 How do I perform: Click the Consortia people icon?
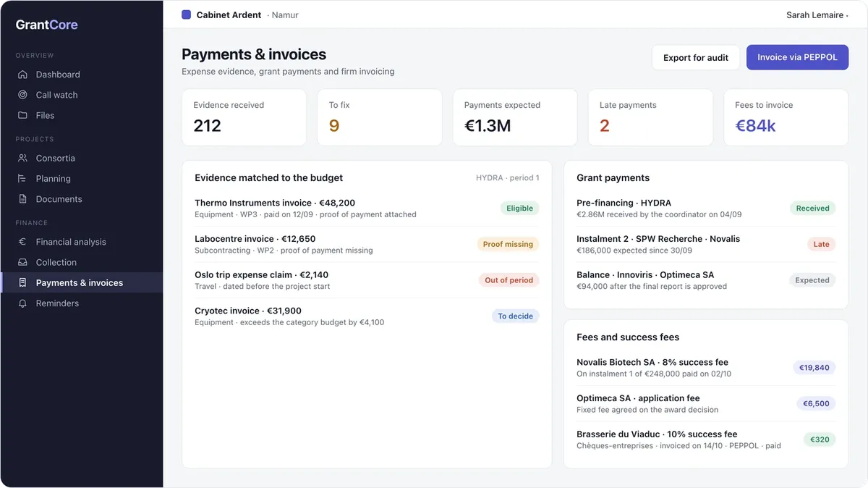[x=22, y=158]
